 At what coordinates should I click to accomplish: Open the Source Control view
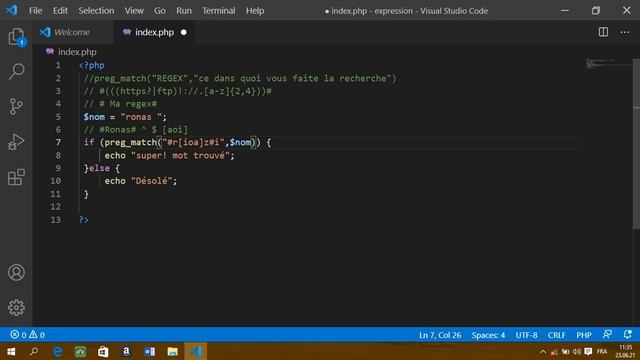16,106
